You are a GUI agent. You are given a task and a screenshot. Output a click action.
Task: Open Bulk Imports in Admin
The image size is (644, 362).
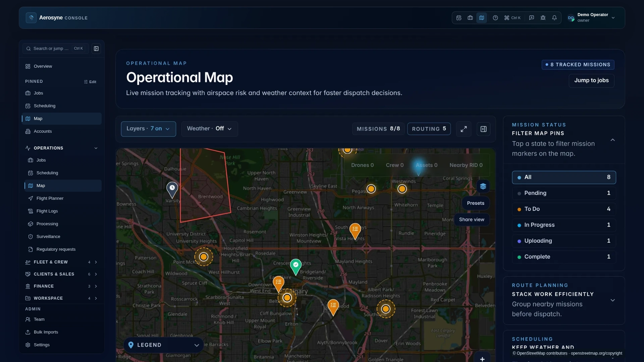pos(62,332)
